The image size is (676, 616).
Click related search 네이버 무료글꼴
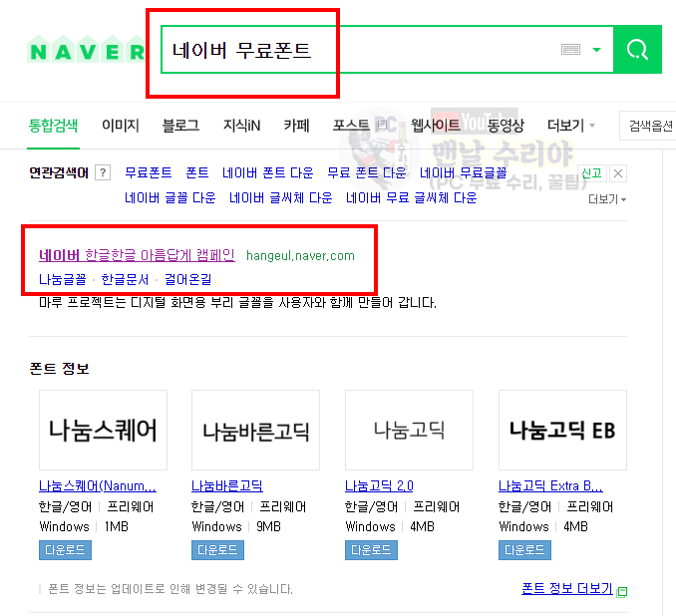[x=463, y=172]
